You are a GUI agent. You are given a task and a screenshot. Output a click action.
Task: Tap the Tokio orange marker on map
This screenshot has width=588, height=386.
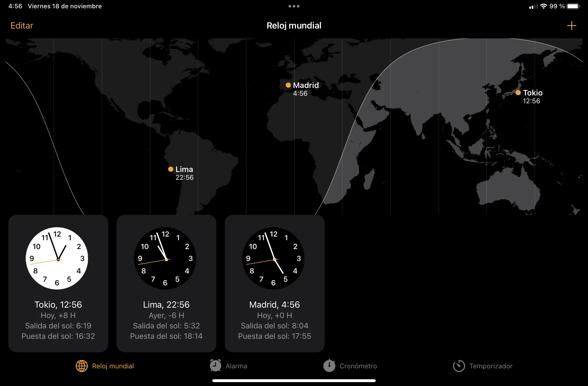tap(518, 93)
